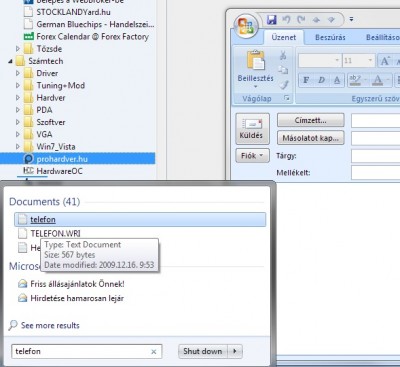Viewport: 400px width, 367px height.
Task: Click the Mellékelt attachment field
Action: point(376,173)
